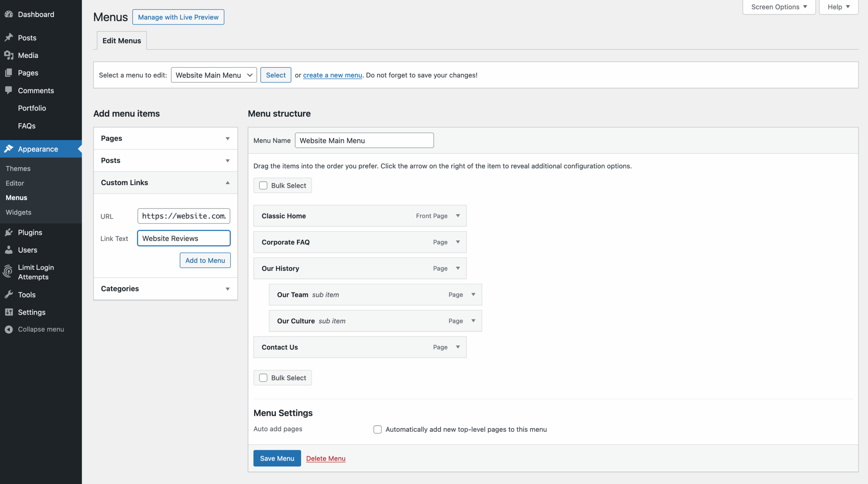Check the bottom Bulk Select option

click(x=263, y=377)
